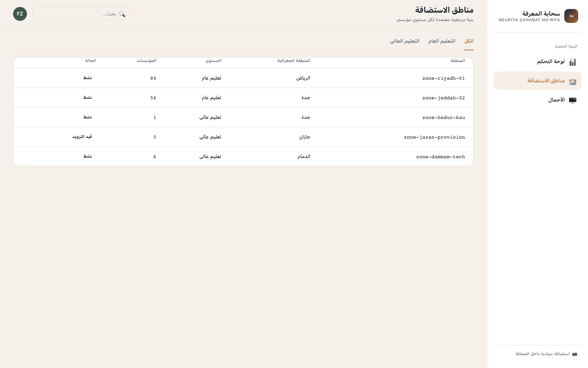This screenshot has height=368, width=588.
Task: Click تعليم عالي level in zone-jazan-provision row
Action: tap(210, 137)
